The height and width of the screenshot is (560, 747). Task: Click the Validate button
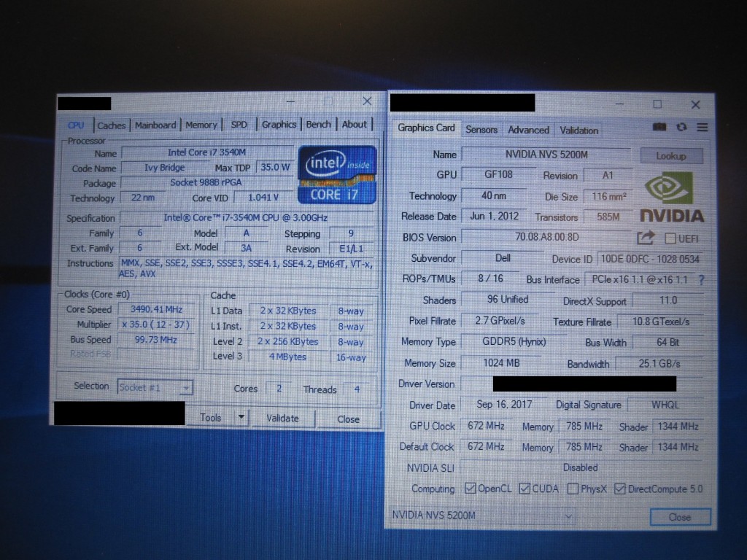coord(282,418)
